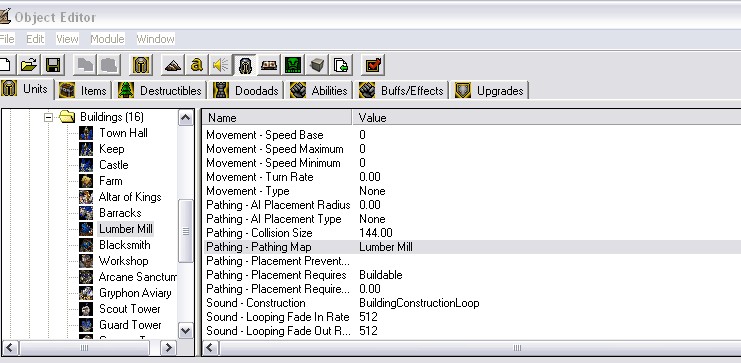This screenshot has width=741, height=363.
Task: Save the map using the floppy disk icon
Action: [x=52, y=65]
